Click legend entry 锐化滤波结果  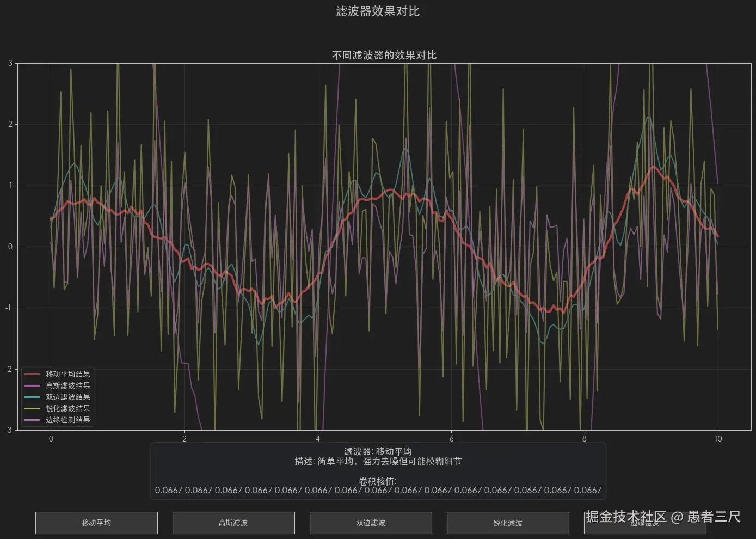[x=58, y=408]
